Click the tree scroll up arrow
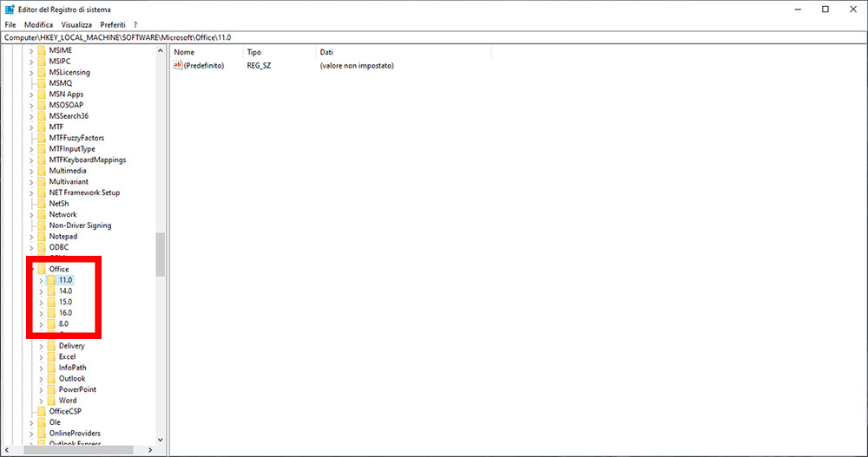Image resolution: width=868 pixels, height=457 pixels. (x=161, y=51)
